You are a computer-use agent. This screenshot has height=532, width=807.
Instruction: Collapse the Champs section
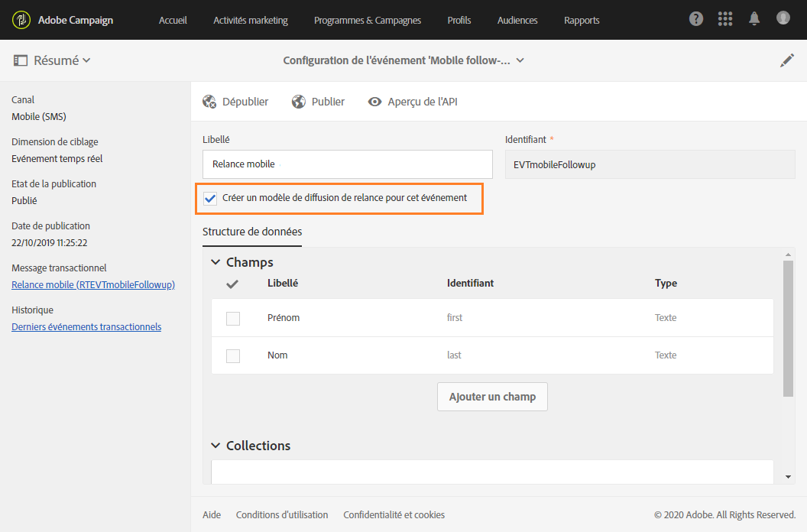click(x=216, y=262)
